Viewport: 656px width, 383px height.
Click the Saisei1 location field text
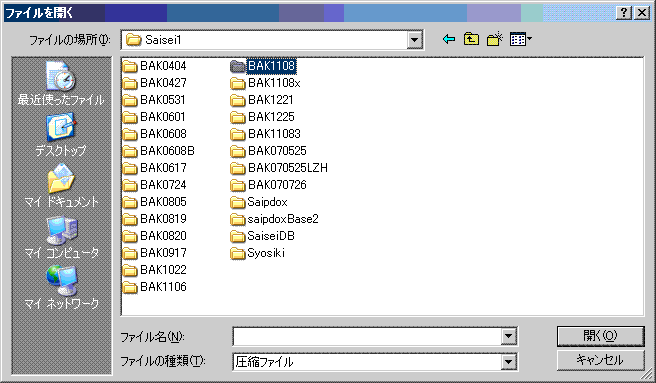[163, 40]
